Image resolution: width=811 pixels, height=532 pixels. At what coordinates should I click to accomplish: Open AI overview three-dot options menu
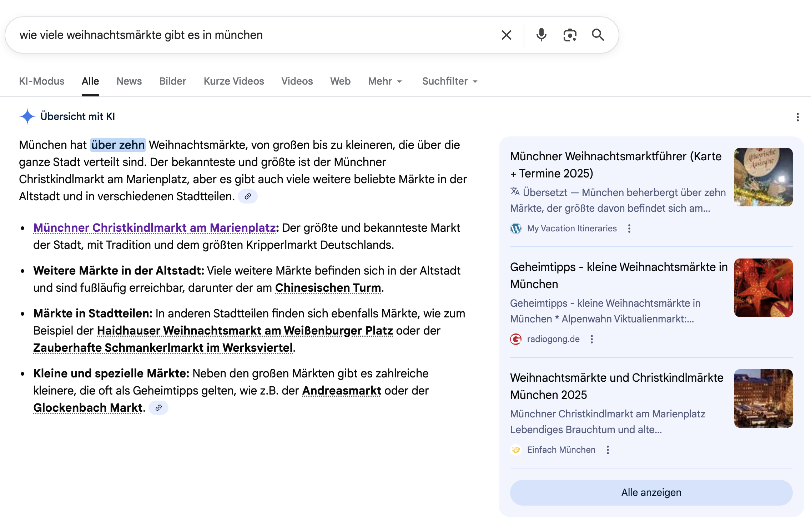click(797, 117)
